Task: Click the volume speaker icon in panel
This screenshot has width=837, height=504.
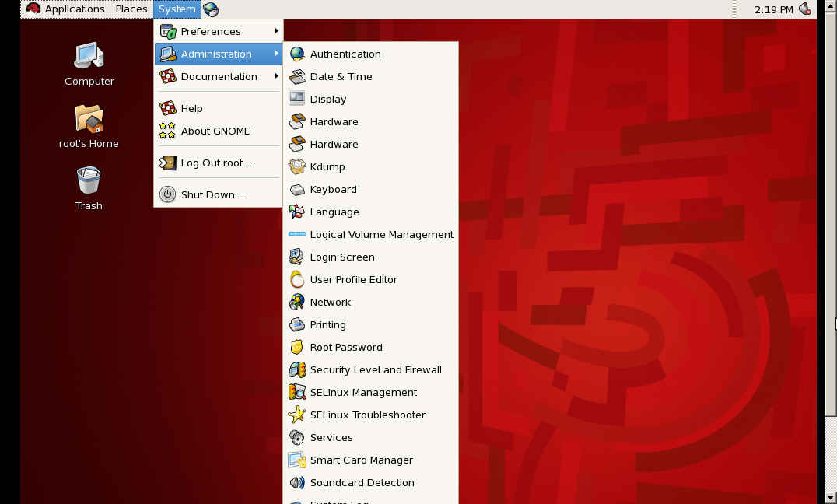Action: click(804, 9)
